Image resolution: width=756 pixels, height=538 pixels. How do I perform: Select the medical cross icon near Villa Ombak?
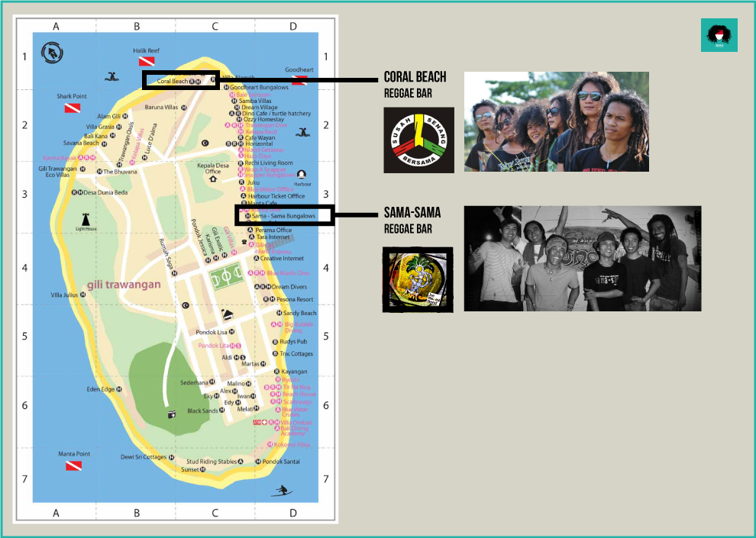coord(264,423)
